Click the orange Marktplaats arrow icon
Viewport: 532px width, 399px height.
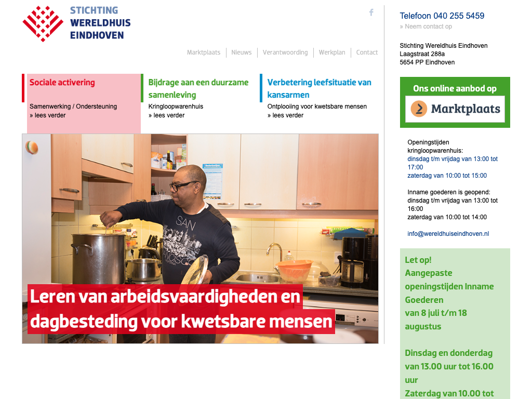coord(419,109)
